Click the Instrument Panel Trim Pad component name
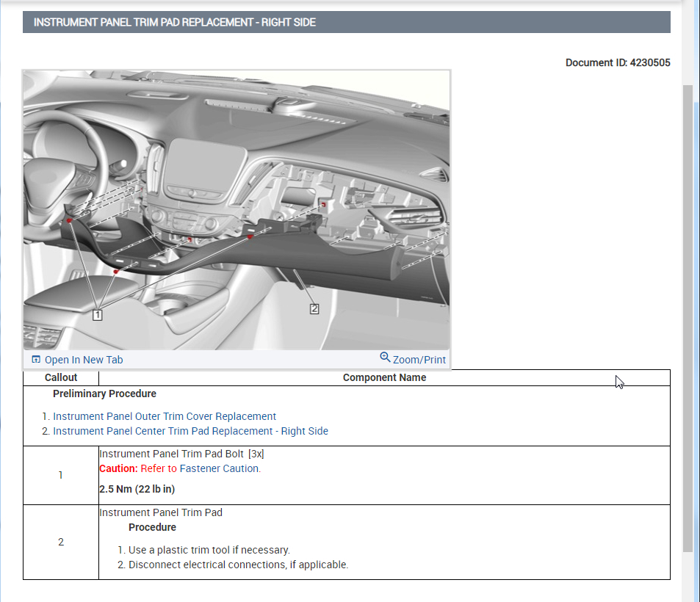Screen dimensions: 700x602 point(161,512)
